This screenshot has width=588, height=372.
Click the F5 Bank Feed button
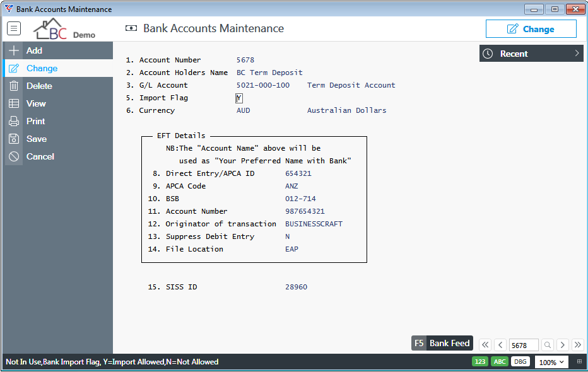coord(442,343)
